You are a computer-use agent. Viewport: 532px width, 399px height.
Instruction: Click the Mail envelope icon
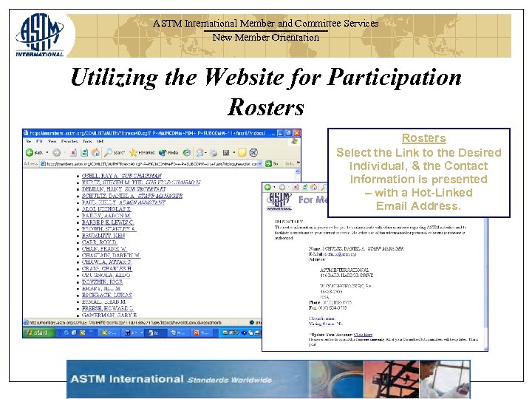pyautogui.click(x=199, y=153)
